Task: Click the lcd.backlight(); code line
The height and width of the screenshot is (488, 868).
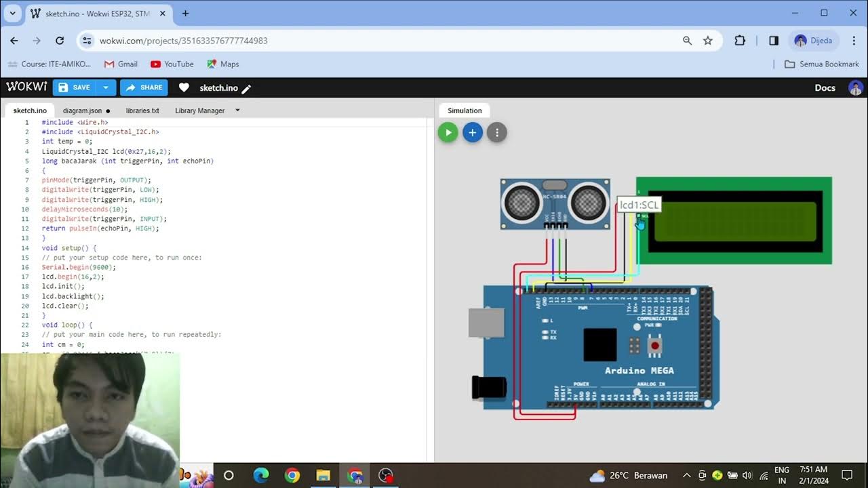Action: click(73, 296)
